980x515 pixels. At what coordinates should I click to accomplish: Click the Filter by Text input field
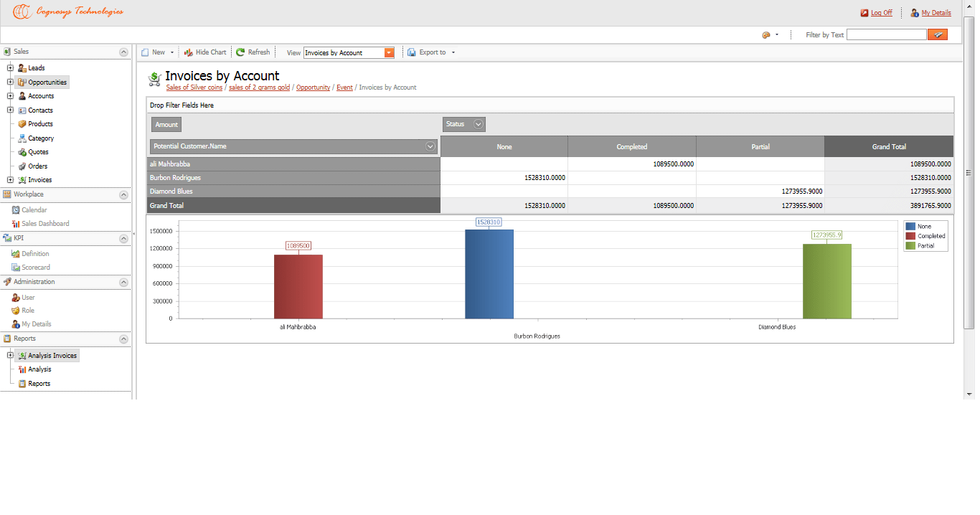[886, 34]
